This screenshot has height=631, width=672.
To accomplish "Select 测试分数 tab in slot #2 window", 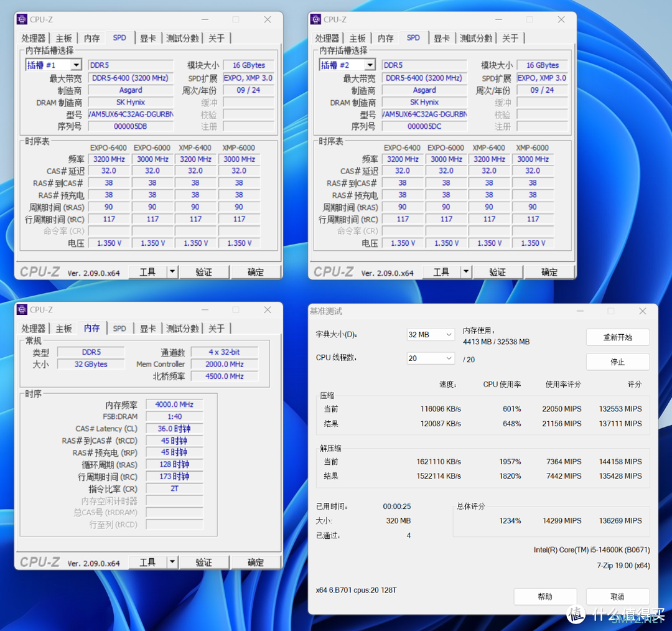I will (x=476, y=39).
